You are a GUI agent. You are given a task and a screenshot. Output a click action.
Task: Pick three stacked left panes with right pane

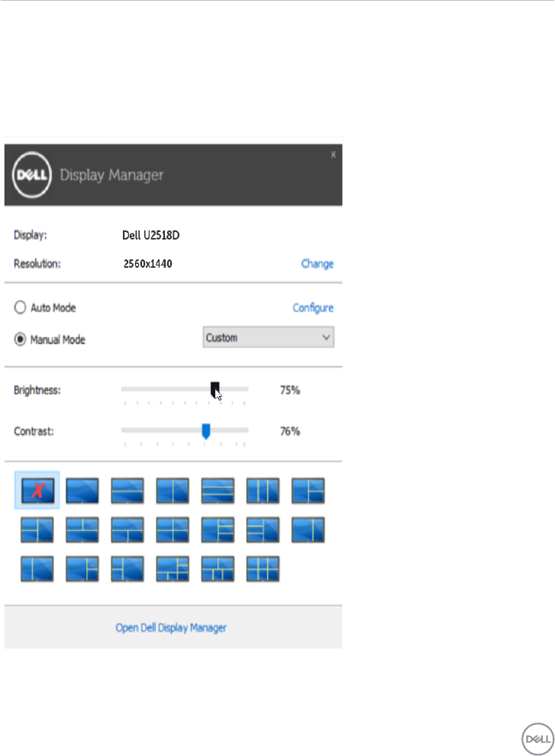[263, 530]
